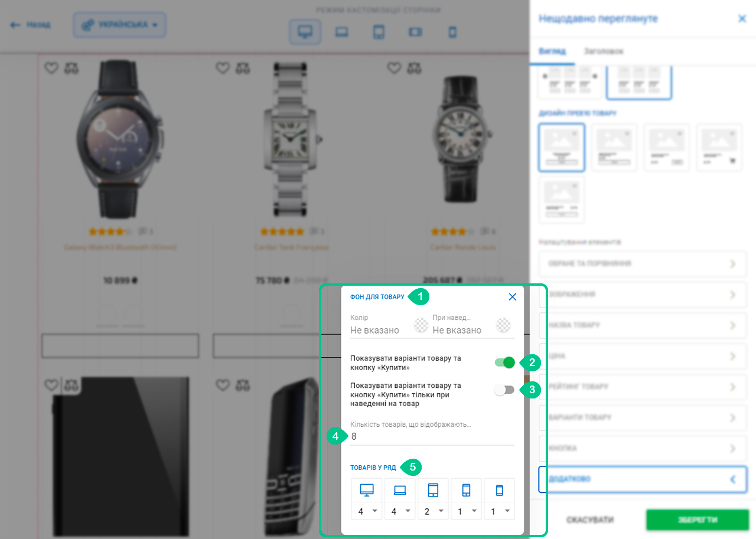The width and height of the screenshot is (756, 539).
Task: Favorite the black mobile phone with heart icon
Action: [223, 385]
